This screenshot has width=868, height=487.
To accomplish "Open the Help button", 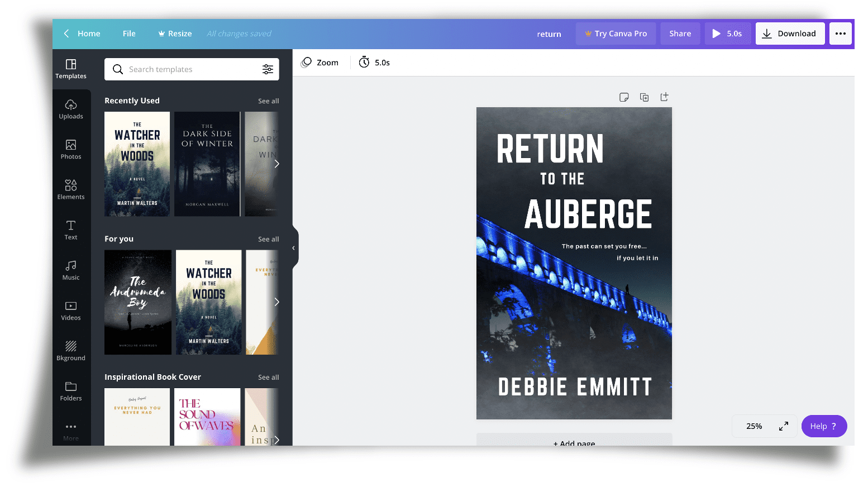I will click(824, 426).
